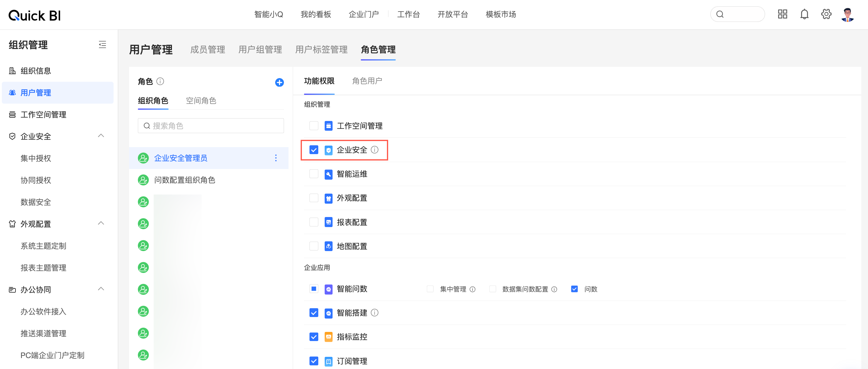Viewport: 868px width, 369px height.
Task: Click the 报表配置 icon
Action: (x=329, y=222)
